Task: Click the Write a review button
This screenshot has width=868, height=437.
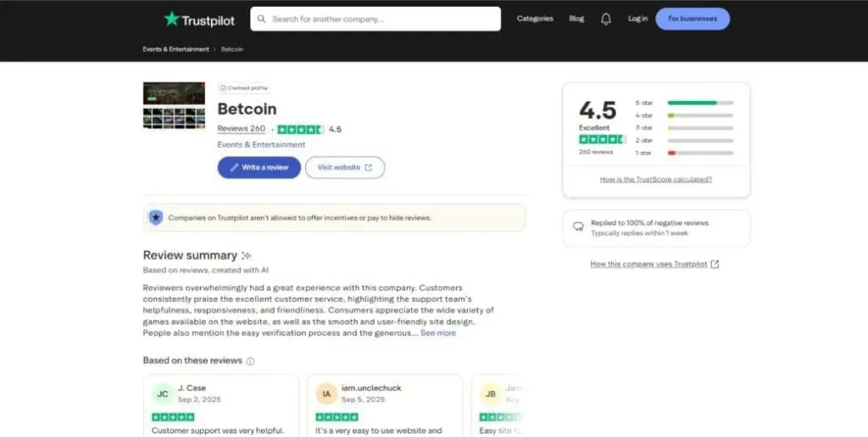Action: click(259, 167)
